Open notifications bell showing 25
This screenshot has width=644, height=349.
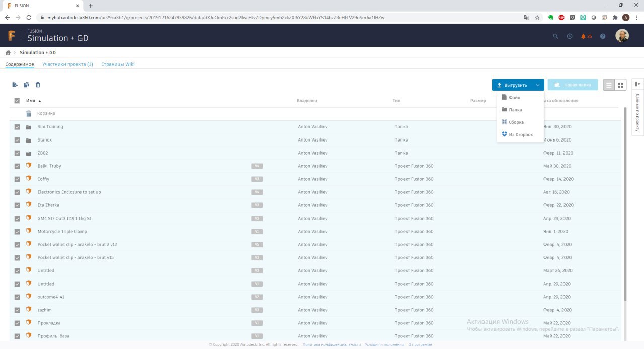coord(586,36)
